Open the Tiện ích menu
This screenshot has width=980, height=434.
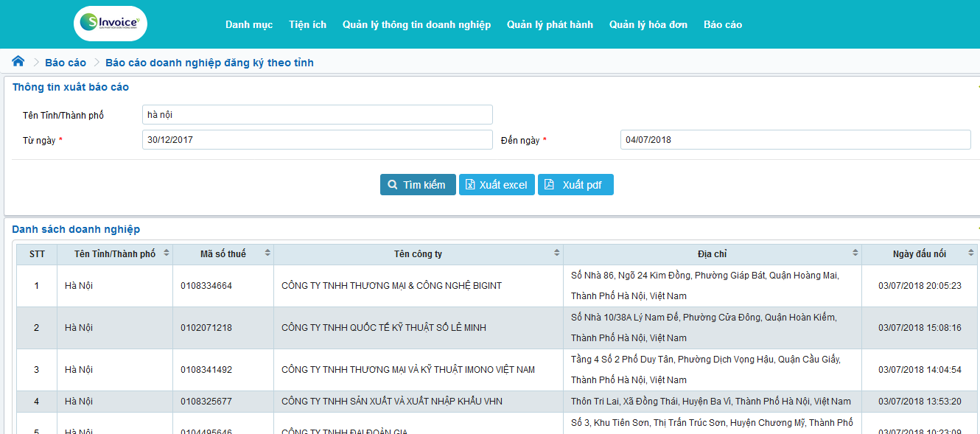[x=308, y=25]
